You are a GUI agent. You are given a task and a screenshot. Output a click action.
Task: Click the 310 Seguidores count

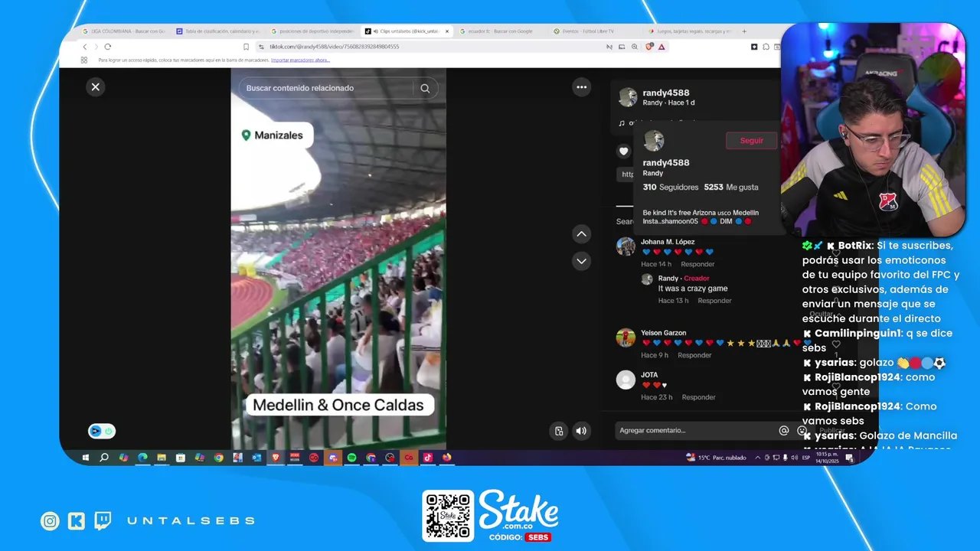671,187
